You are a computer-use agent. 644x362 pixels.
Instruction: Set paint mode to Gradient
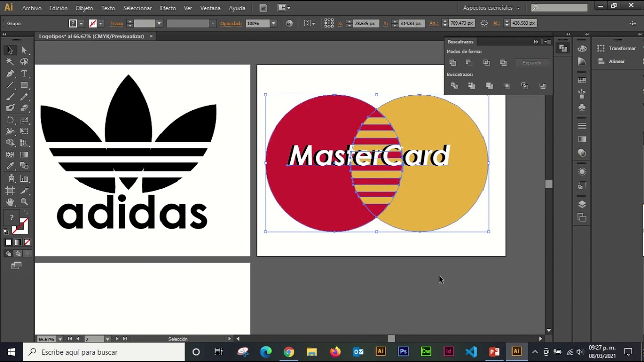18,242
